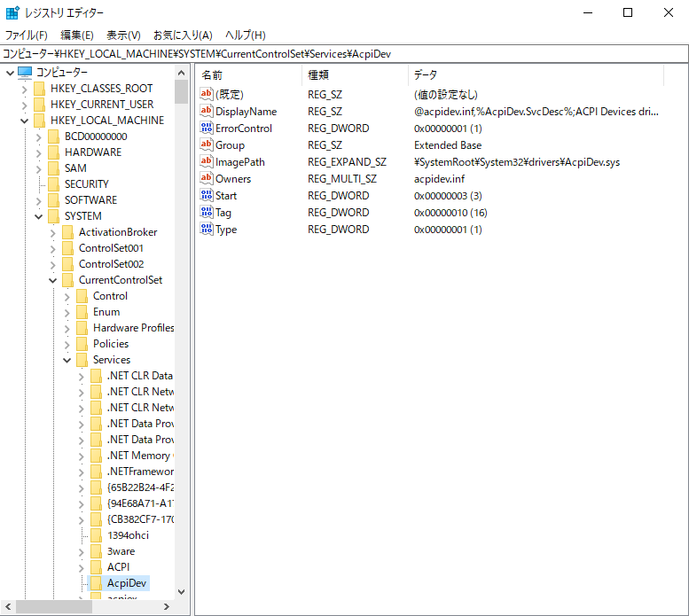Open the お気に入り(A) menu
Image resolution: width=689 pixels, height=616 pixels.
tap(183, 35)
